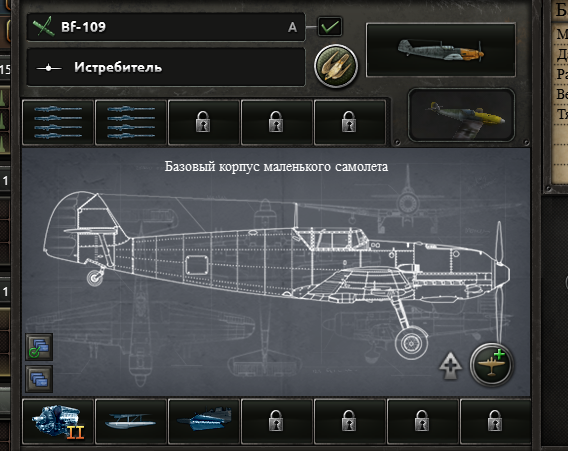Click the third locked weapon slot
Screen dimensions: 568x451
coord(204,122)
